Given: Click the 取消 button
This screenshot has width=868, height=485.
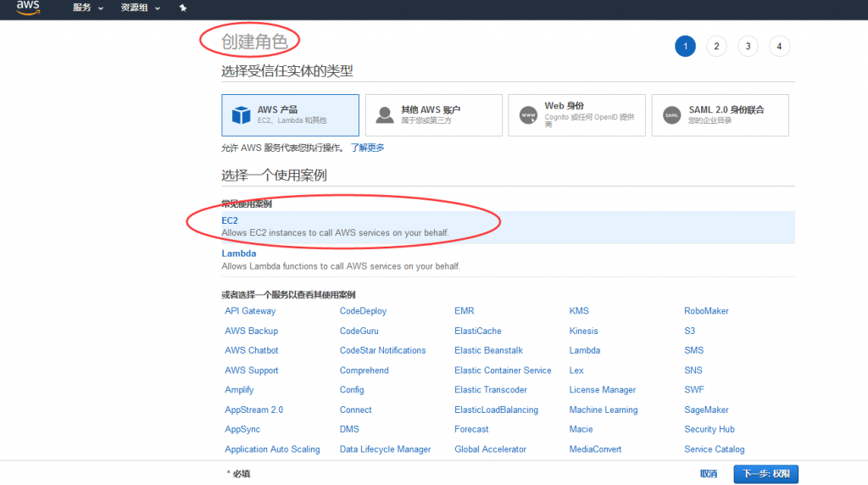Looking at the screenshot, I should [x=709, y=473].
